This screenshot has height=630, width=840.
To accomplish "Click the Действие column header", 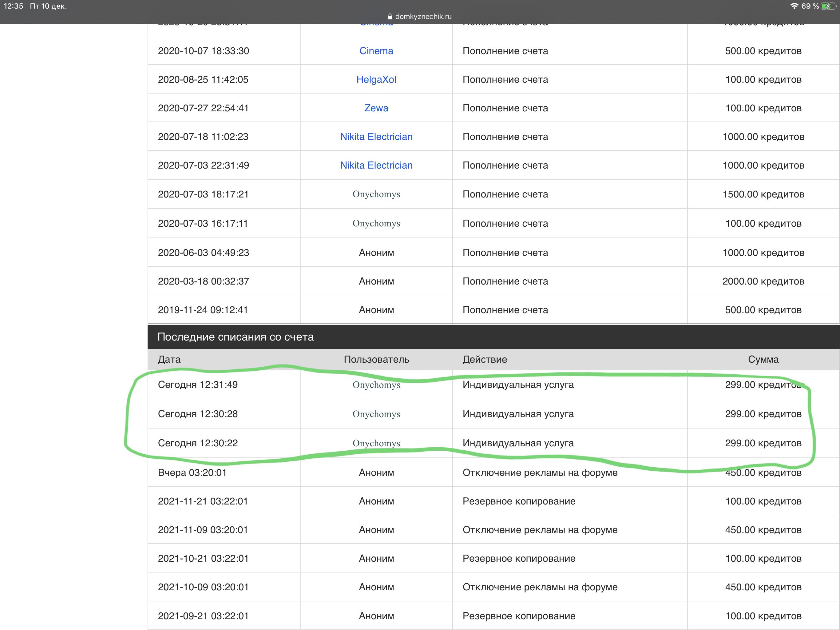I will pyautogui.click(x=485, y=360).
